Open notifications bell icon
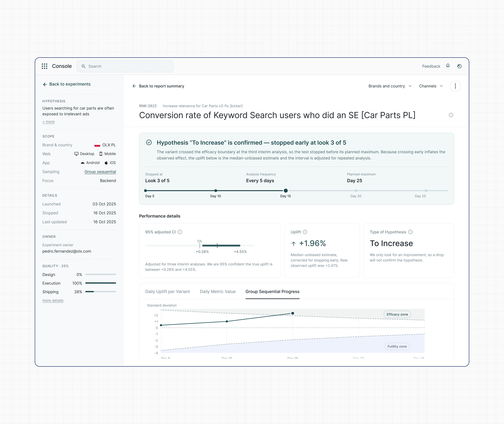This screenshot has height=424, width=504. tap(448, 66)
